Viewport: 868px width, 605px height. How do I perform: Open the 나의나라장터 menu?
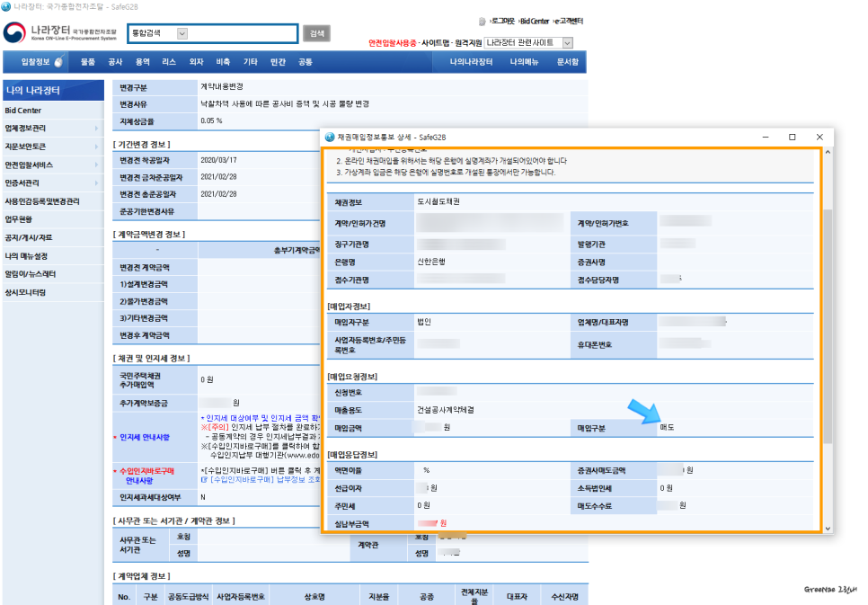[x=471, y=62]
